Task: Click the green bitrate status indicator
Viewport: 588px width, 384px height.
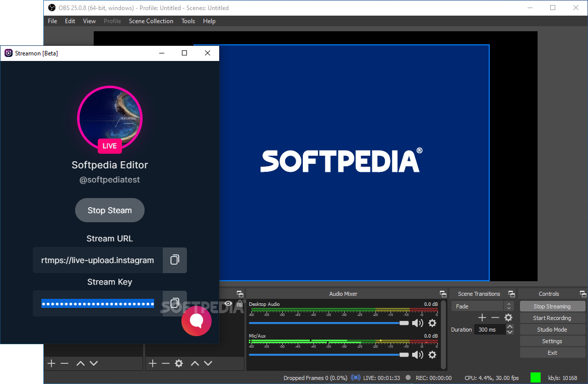Action: point(536,377)
